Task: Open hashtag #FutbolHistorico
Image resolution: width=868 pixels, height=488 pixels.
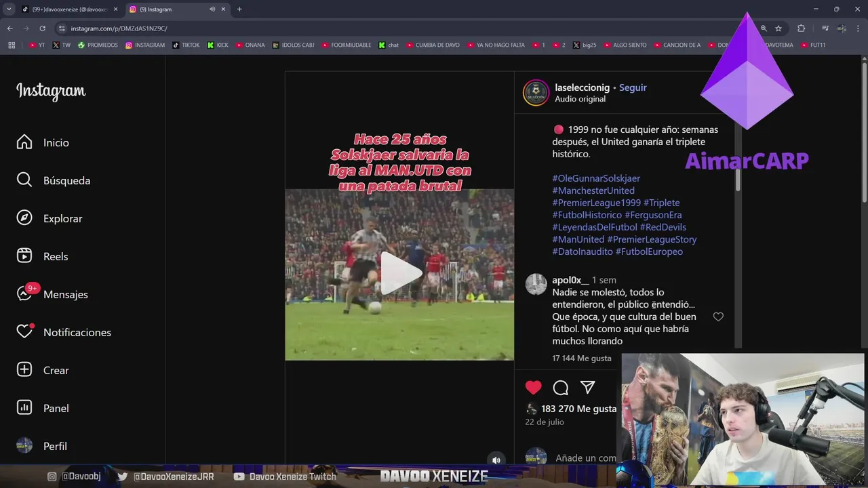Action: click(x=587, y=215)
